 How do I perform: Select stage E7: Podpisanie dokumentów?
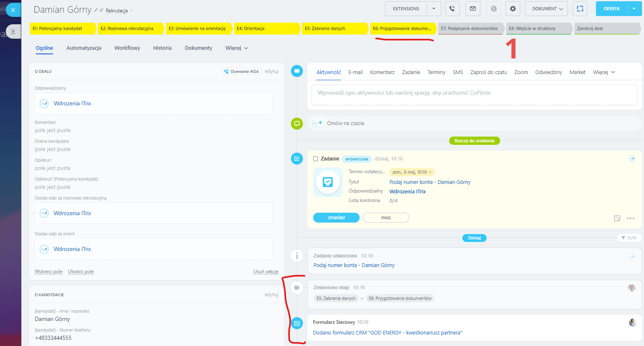tap(469, 29)
